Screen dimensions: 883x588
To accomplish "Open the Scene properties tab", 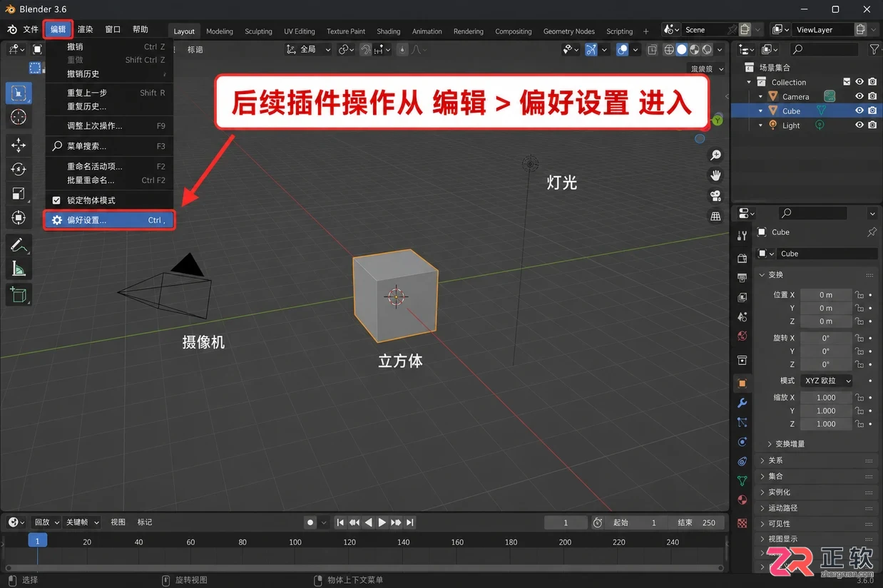I will point(742,316).
